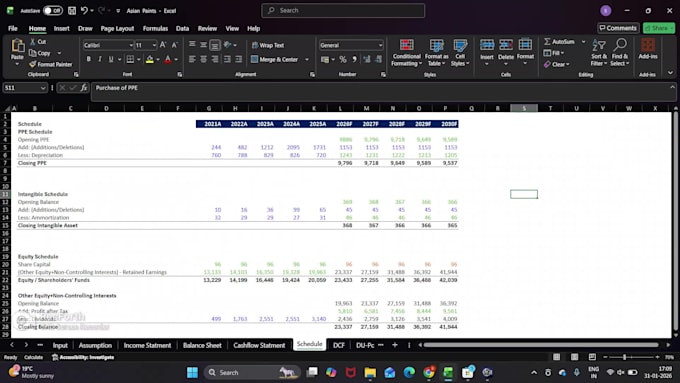Decrease font size with smaller A

pyautogui.click(x=174, y=45)
